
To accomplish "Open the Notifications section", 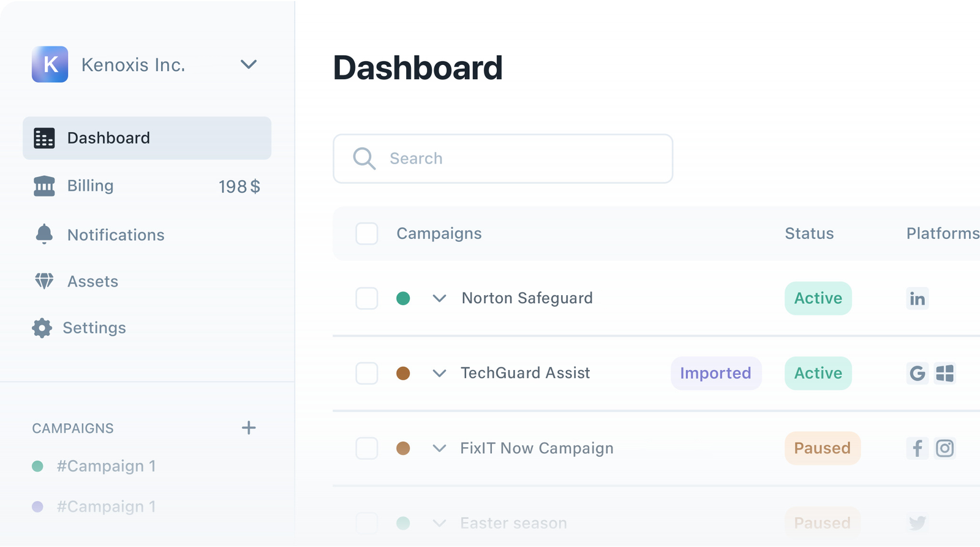I will tap(115, 235).
